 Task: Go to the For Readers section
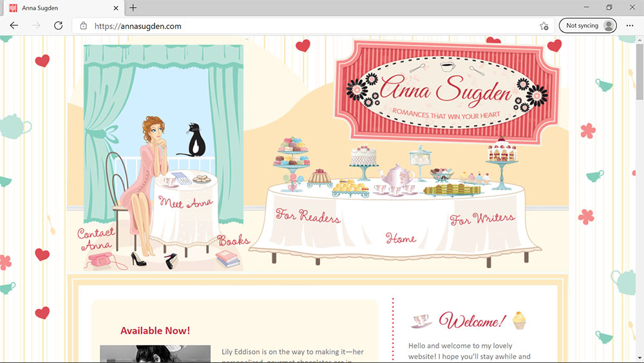click(308, 216)
